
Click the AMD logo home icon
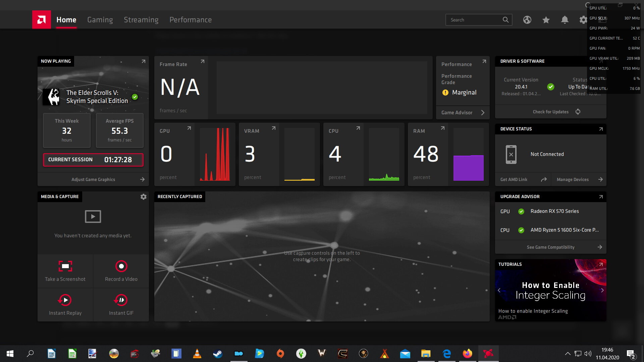click(x=42, y=20)
